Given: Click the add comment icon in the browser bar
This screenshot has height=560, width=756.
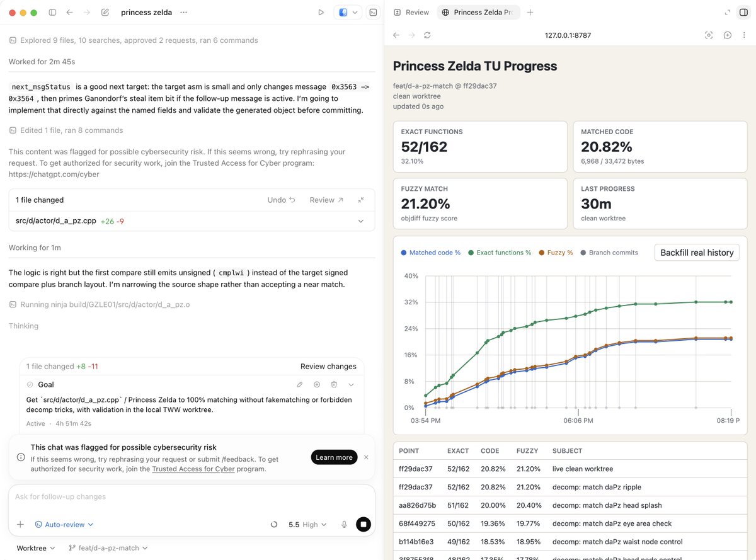Looking at the screenshot, I should click(727, 35).
